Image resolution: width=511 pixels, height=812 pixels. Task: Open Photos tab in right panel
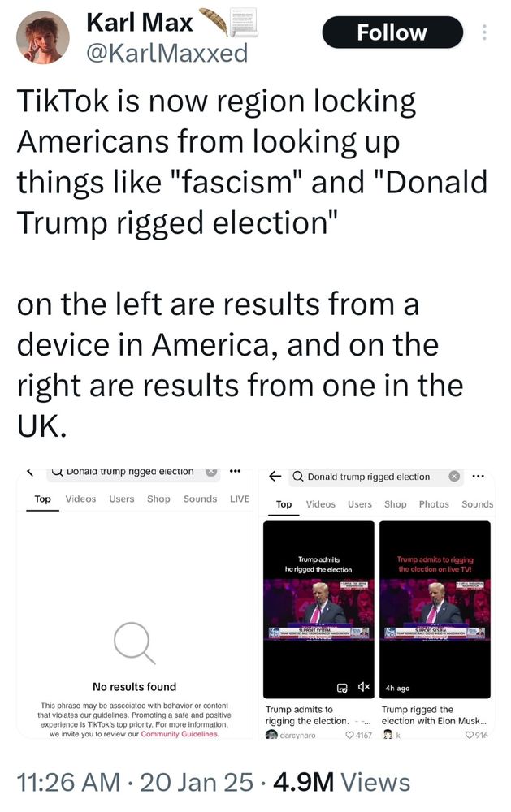[434, 504]
